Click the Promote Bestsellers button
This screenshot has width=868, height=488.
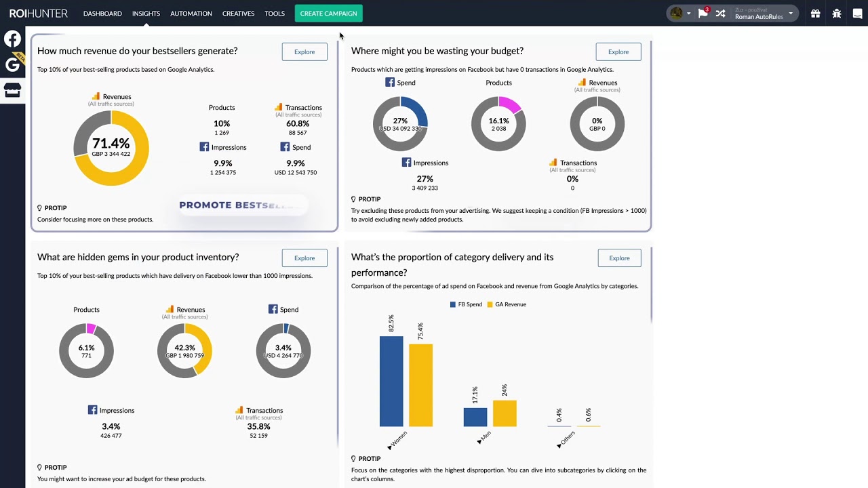point(243,205)
